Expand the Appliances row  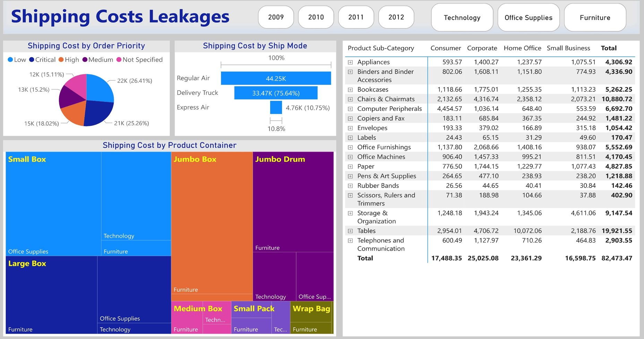click(x=350, y=62)
